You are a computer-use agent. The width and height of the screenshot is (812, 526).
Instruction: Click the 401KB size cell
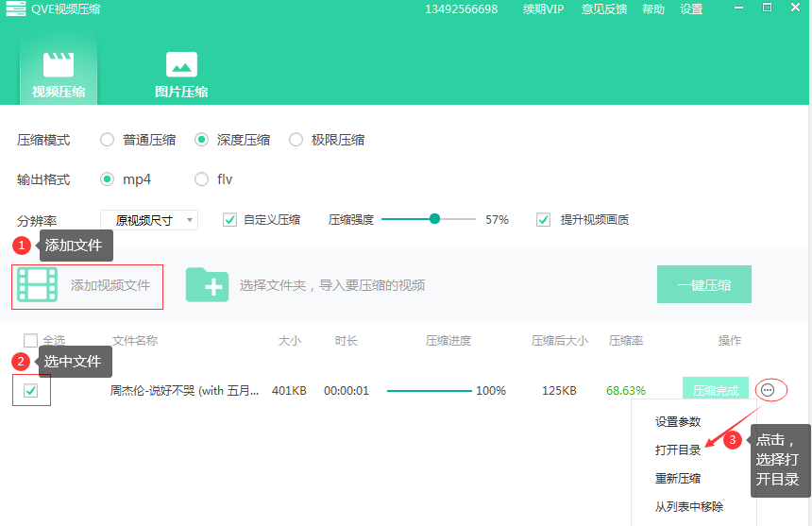(289, 391)
